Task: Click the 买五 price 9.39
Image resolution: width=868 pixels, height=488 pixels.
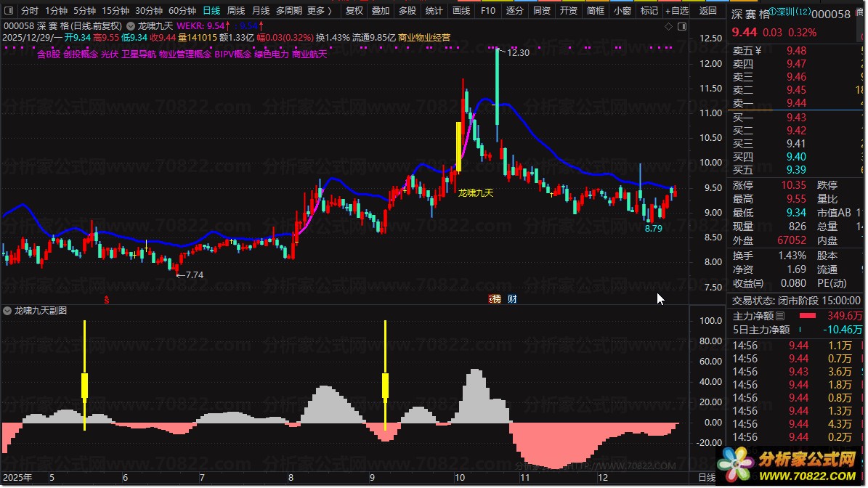Action: [x=797, y=170]
